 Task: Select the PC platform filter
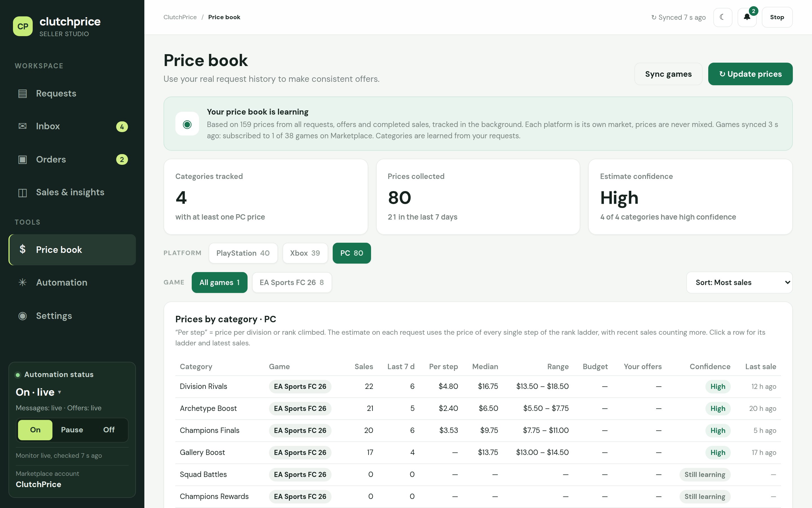[352, 253]
